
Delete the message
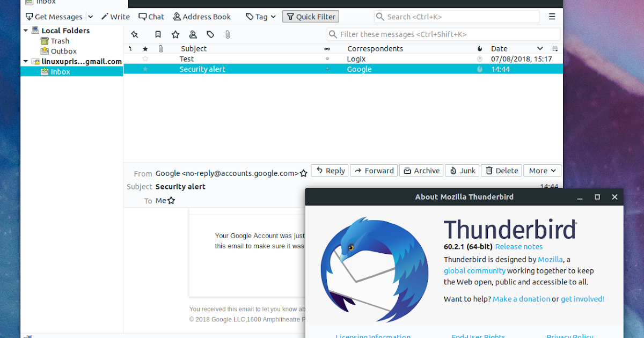pyautogui.click(x=501, y=171)
